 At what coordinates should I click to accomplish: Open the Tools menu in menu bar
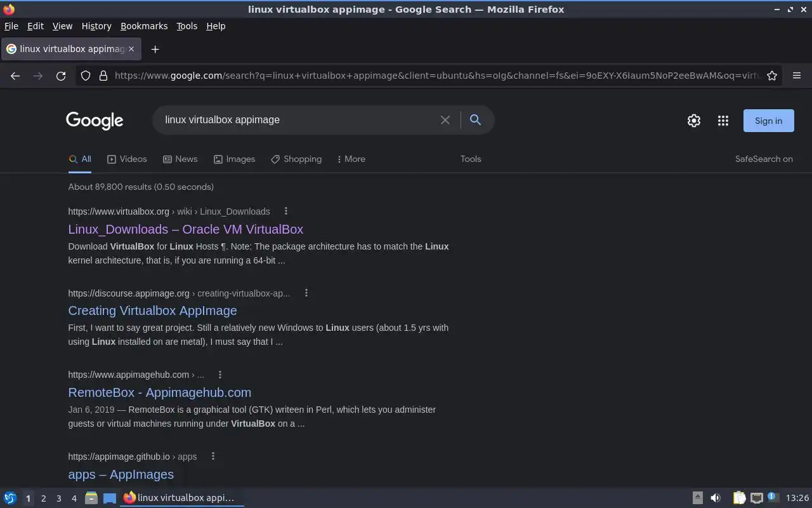[x=187, y=26]
